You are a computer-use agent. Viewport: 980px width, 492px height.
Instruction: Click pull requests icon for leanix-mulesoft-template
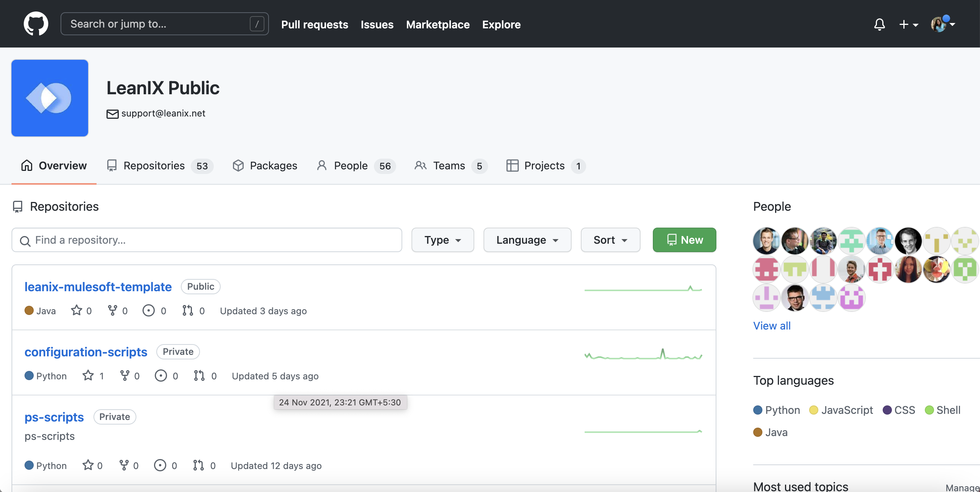(188, 310)
